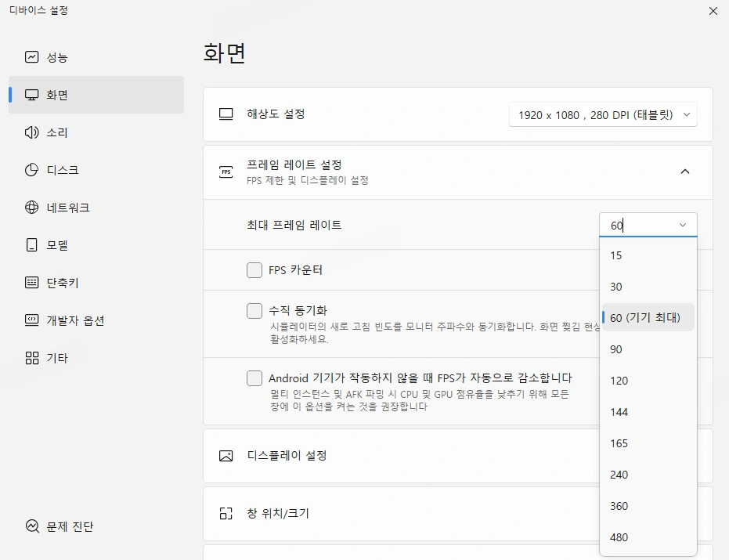Click the 창 위치/크기 frame icon
Image resolution: width=729 pixels, height=560 pixels.
(226, 514)
